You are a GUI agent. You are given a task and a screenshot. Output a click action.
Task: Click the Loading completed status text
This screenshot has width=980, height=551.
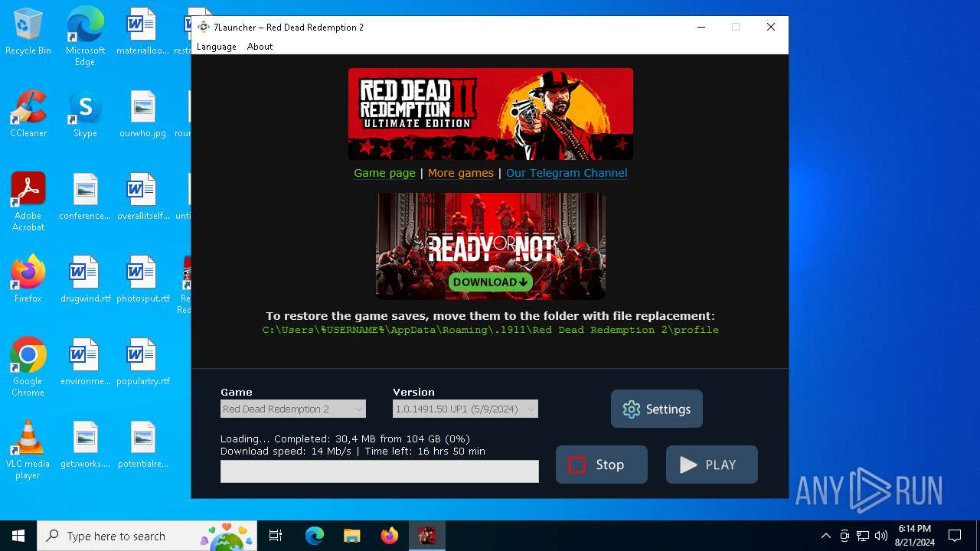pyautogui.click(x=345, y=439)
